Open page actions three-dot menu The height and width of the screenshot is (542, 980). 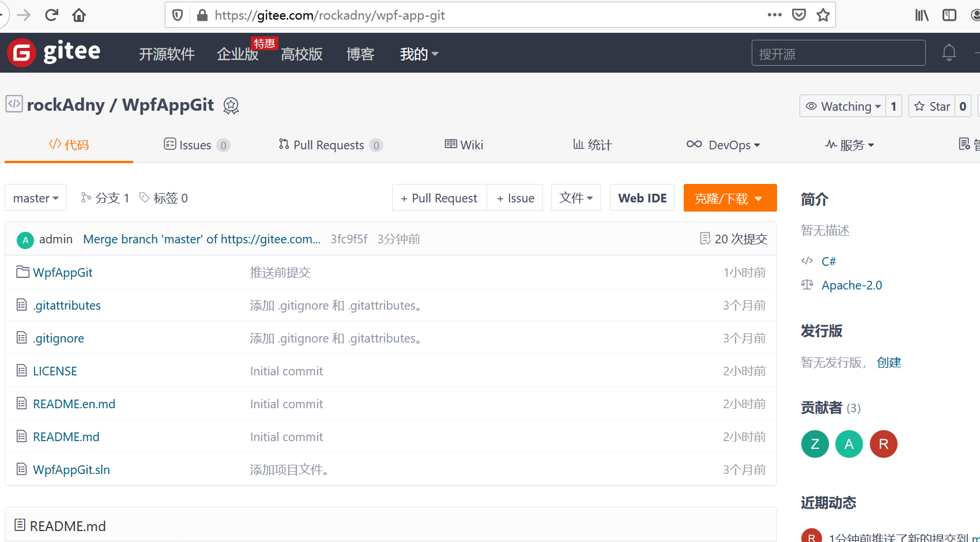point(775,15)
